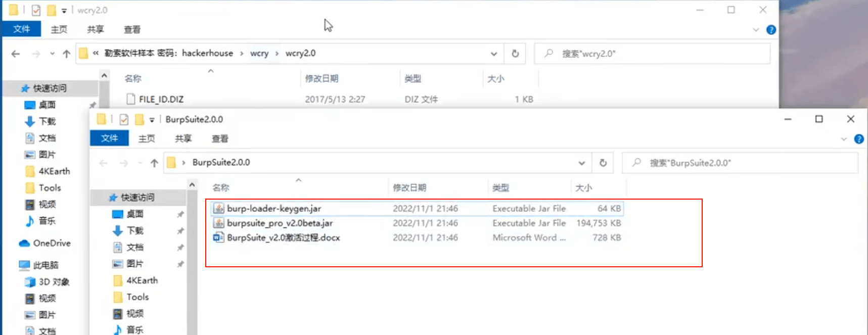The height and width of the screenshot is (335, 868).
Task: Expand the address bar history dropdown in wcry2.0
Action: [493, 54]
